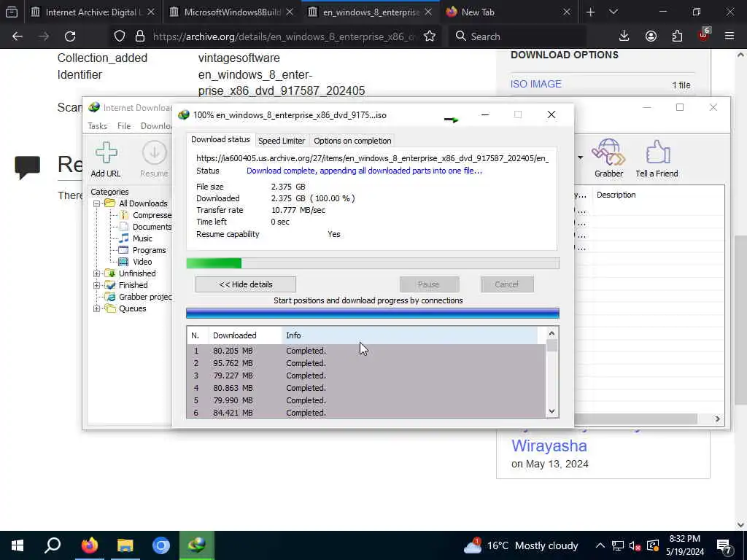Open the Firefox extensions puzzle icon
This screenshot has width=747, height=560.
[x=677, y=36]
